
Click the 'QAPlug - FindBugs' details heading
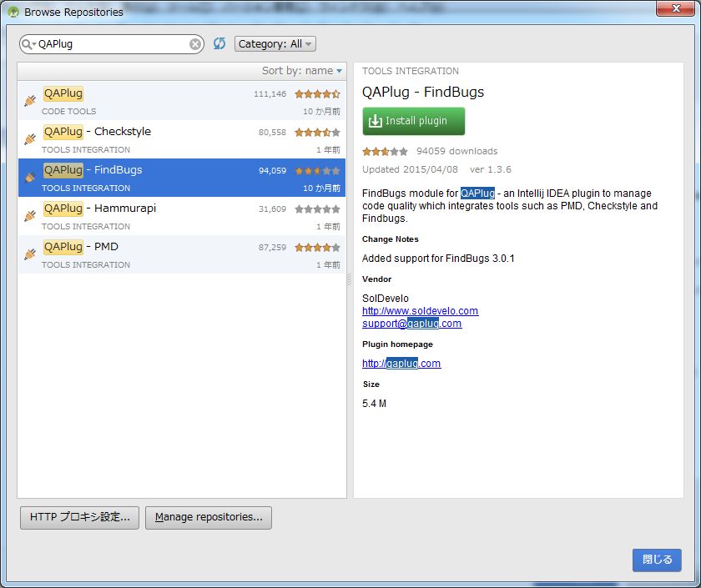point(423,92)
